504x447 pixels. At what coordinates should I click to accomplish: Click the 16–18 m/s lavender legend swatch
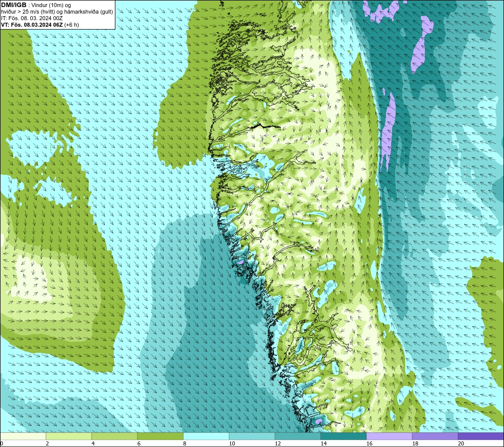tap(389, 436)
